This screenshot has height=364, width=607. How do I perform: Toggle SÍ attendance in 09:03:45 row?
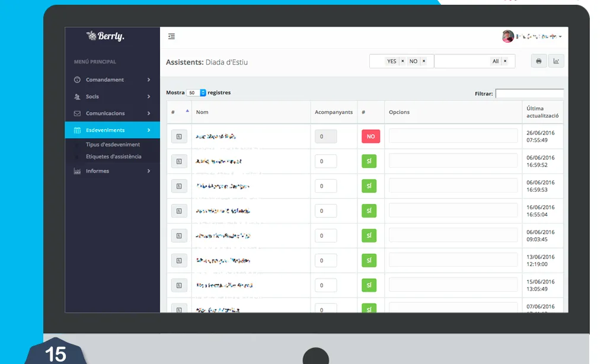[369, 235]
